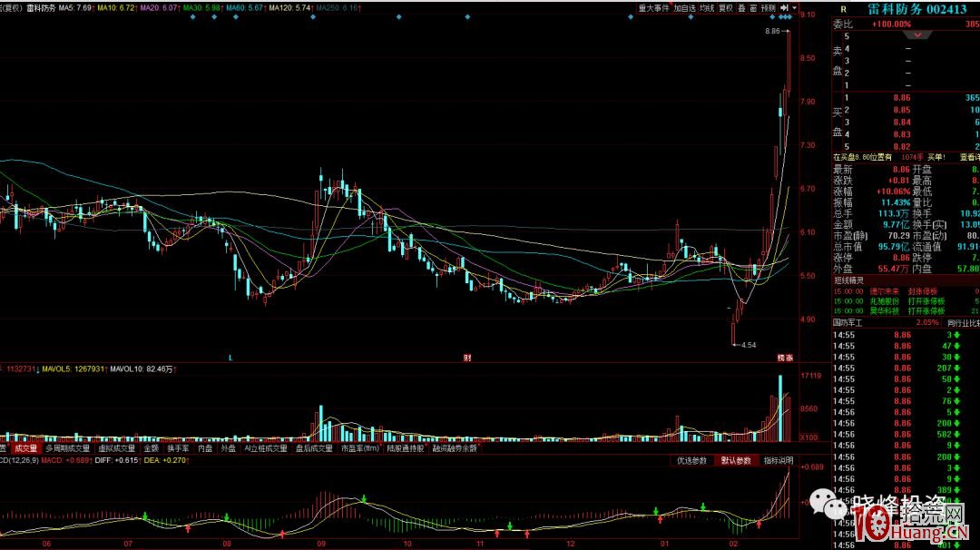Click the 金额 9.77亿 value
The width and height of the screenshot is (980, 550).
click(x=897, y=225)
